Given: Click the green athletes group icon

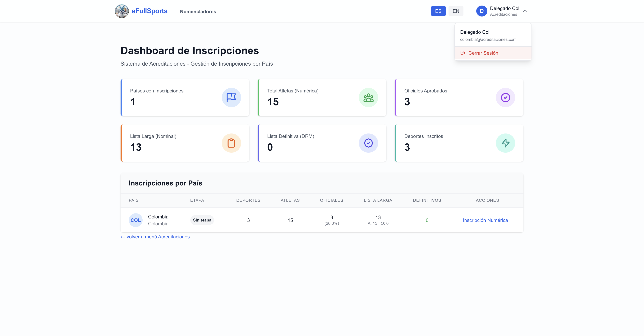Looking at the screenshot, I should [368, 98].
